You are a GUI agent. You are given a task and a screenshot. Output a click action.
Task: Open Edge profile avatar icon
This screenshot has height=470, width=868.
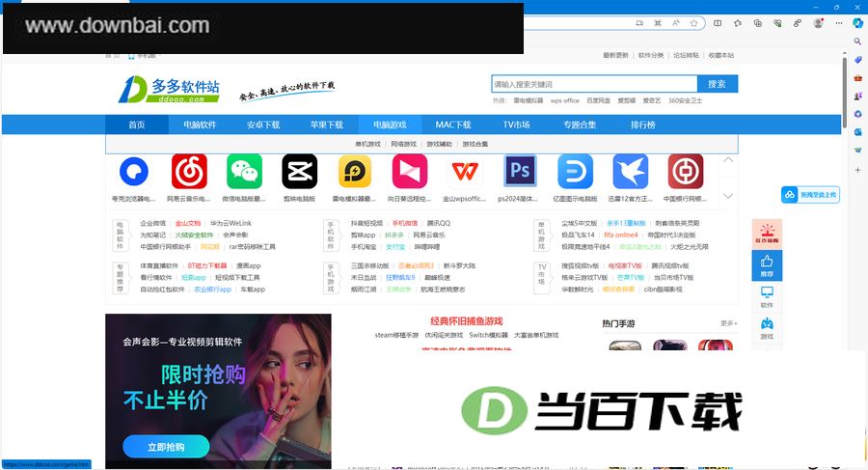click(818, 23)
